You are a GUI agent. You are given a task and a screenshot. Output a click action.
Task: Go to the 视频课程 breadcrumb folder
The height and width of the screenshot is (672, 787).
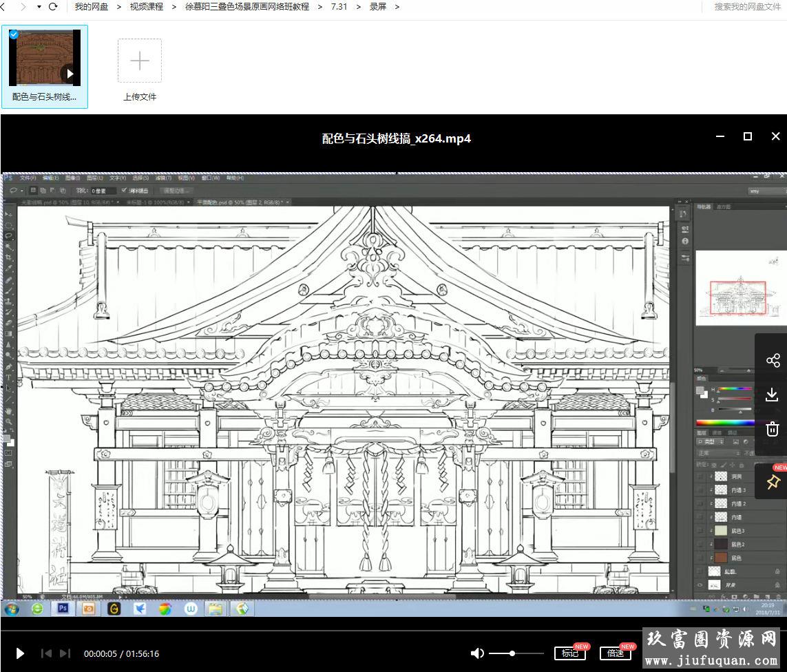(147, 7)
